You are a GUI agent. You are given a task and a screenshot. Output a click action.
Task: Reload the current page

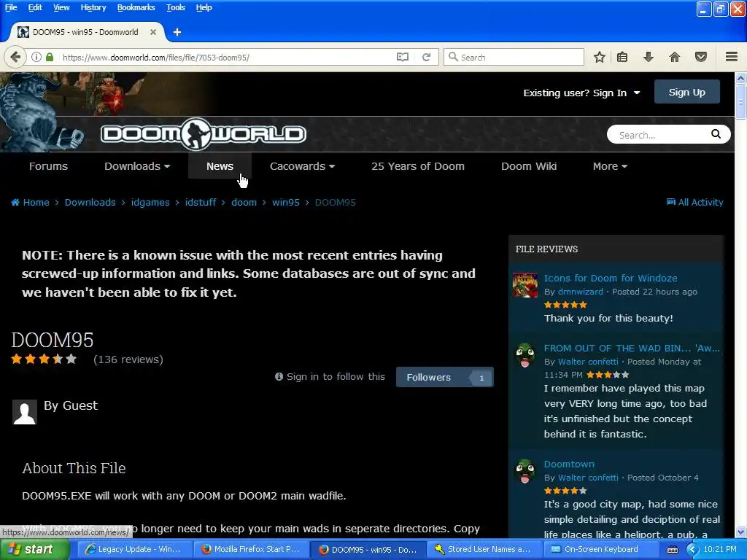click(426, 57)
